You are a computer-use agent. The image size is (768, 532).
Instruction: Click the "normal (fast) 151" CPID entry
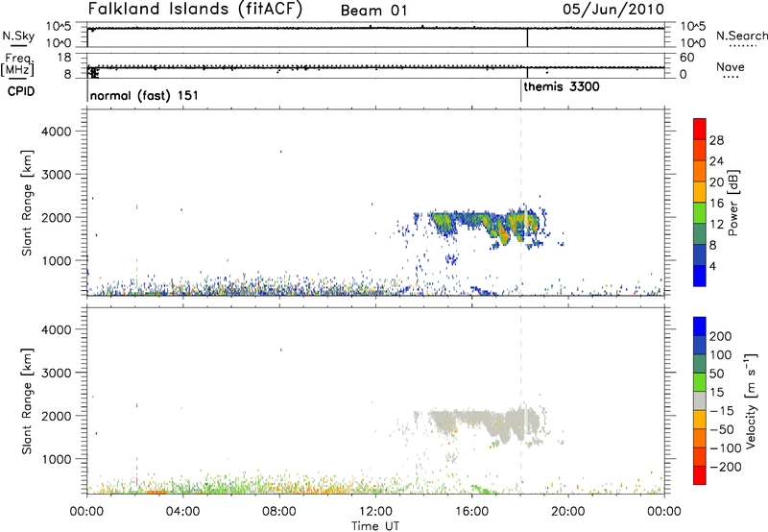tap(144, 95)
